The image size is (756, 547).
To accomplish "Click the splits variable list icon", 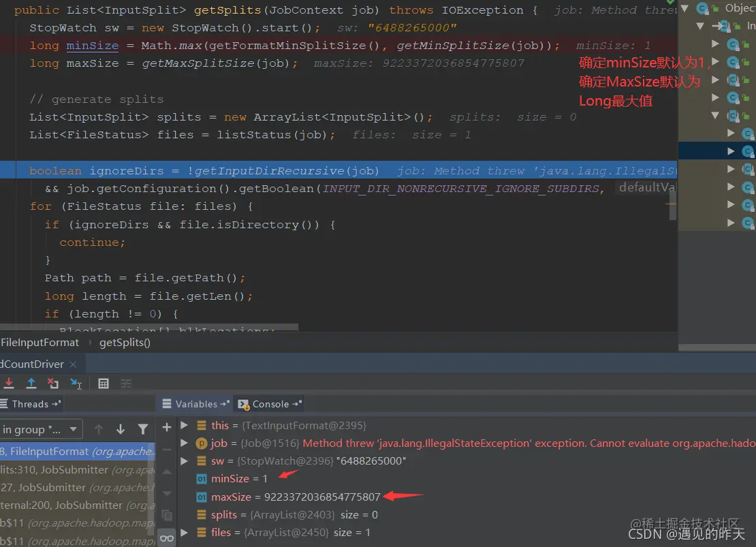I will point(202,515).
